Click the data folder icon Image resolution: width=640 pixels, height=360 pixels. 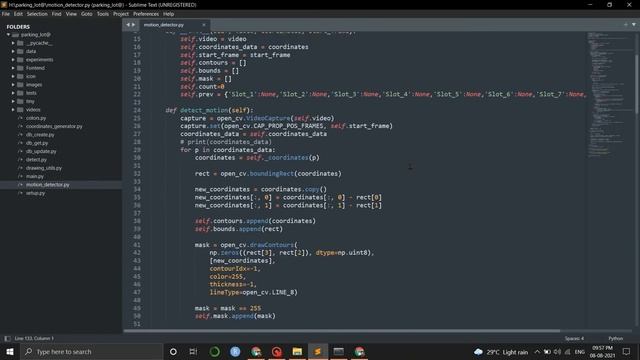20,51
